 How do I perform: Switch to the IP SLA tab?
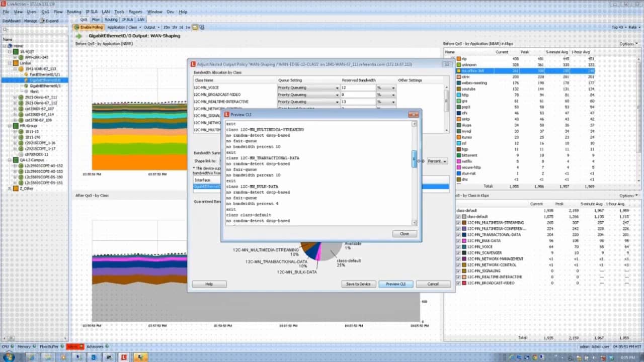click(x=127, y=20)
